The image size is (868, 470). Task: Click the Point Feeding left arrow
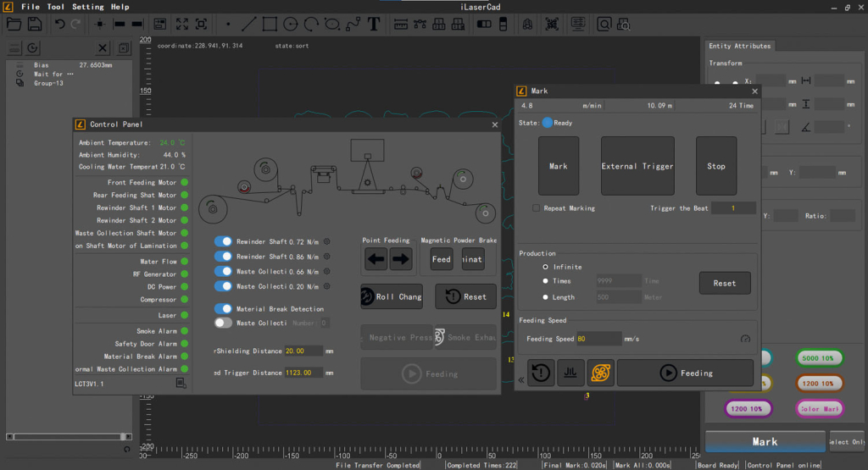[x=376, y=259]
